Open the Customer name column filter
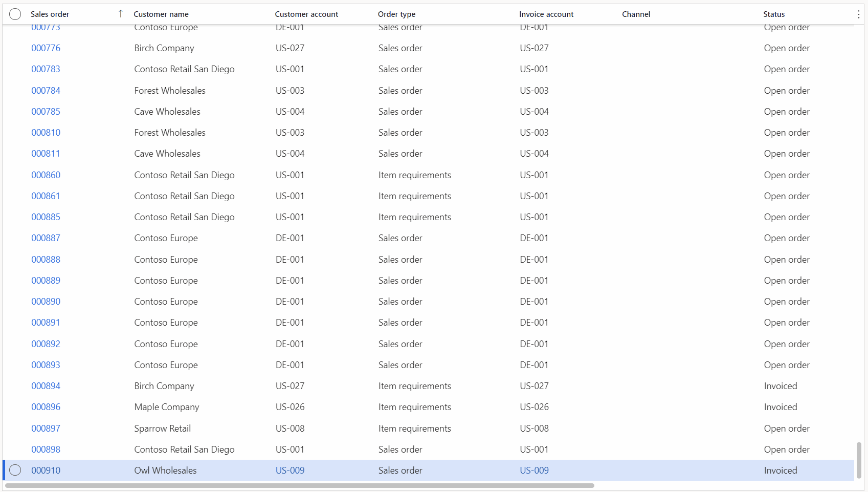Image resolution: width=868 pixels, height=492 pixels. (161, 14)
